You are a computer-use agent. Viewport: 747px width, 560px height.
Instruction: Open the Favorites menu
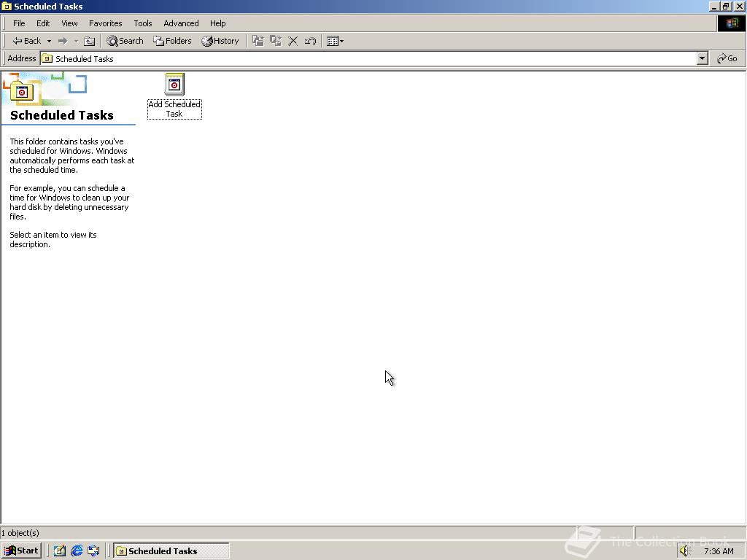tap(105, 23)
